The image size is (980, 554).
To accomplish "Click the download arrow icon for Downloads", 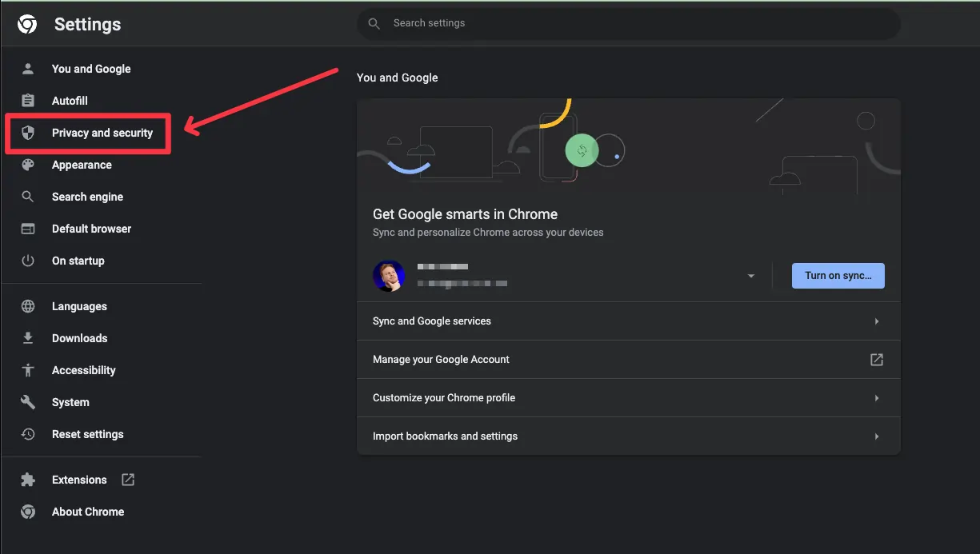I will click(x=28, y=338).
